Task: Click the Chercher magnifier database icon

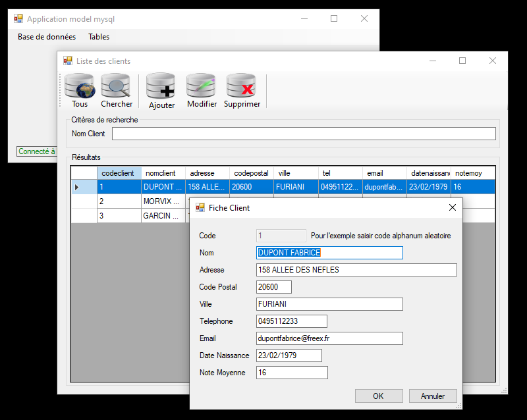Action: tap(117, 86)
